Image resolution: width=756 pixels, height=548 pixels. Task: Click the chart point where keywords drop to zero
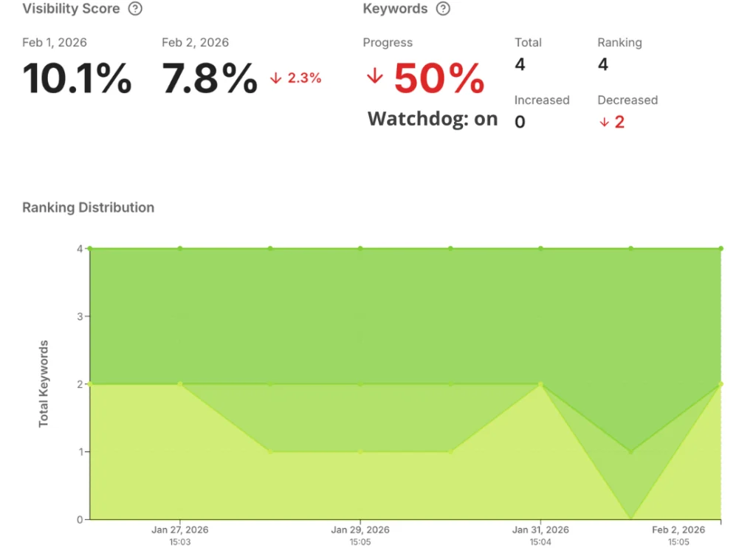click(630, 518)
